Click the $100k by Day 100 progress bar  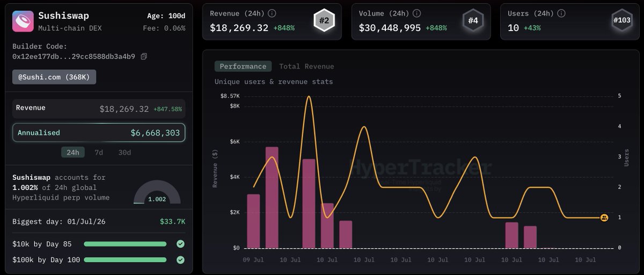click(x=125, y=260)
